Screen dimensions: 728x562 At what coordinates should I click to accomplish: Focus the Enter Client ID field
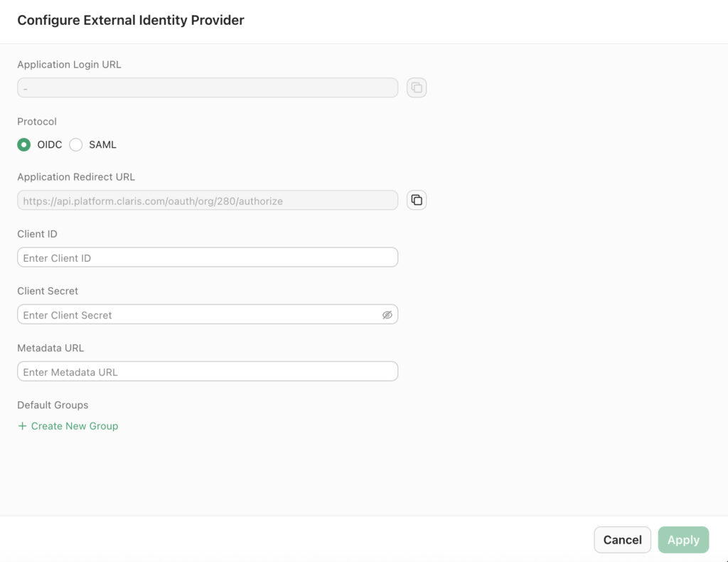[x=208, y=258]
